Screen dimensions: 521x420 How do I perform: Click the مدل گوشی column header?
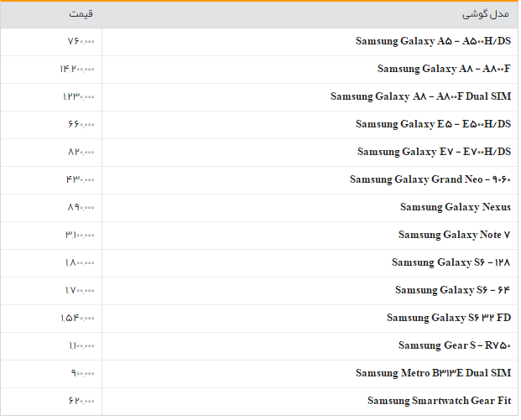pos(486,14)
